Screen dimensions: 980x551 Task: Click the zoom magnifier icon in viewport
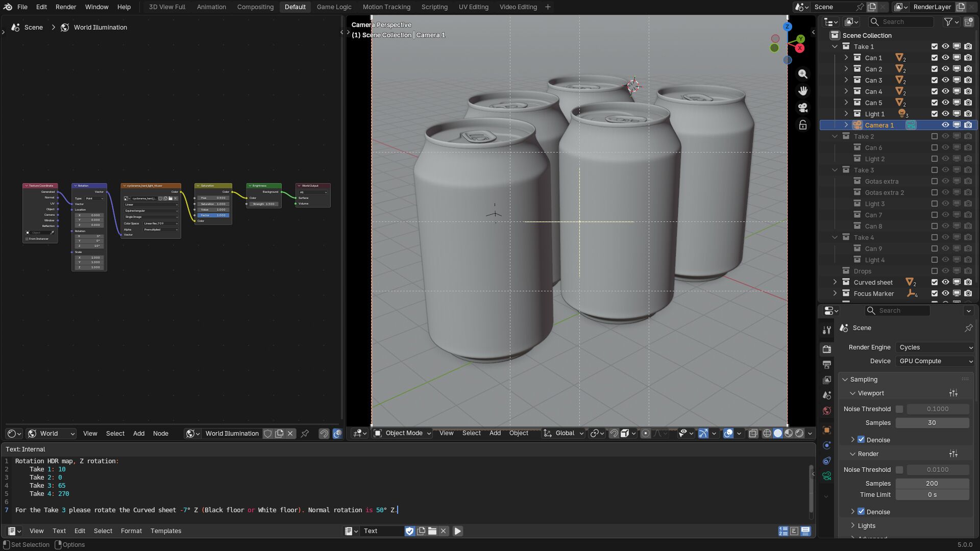803,74
